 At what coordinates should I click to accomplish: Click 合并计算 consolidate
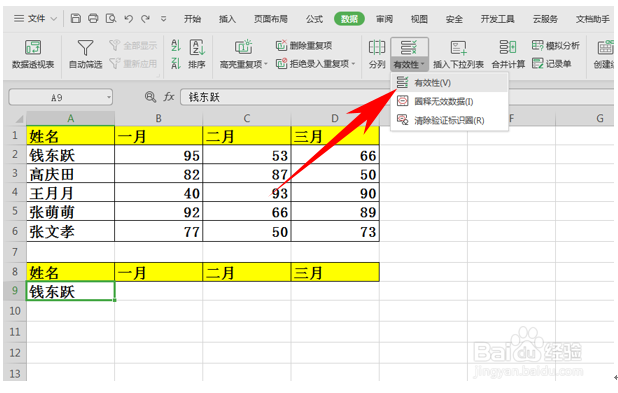tap(508, 54)
